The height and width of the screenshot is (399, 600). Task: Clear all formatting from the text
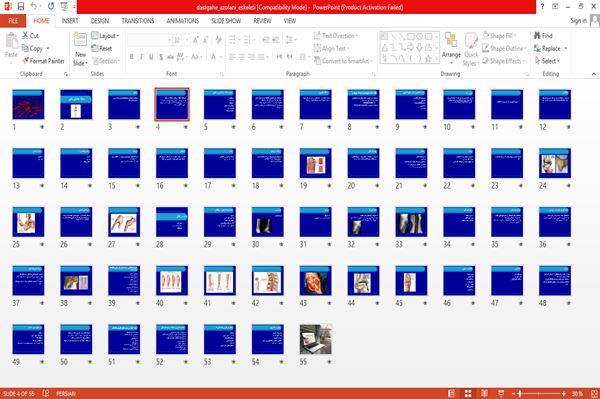pyautogui.click(x=218, y=40)
